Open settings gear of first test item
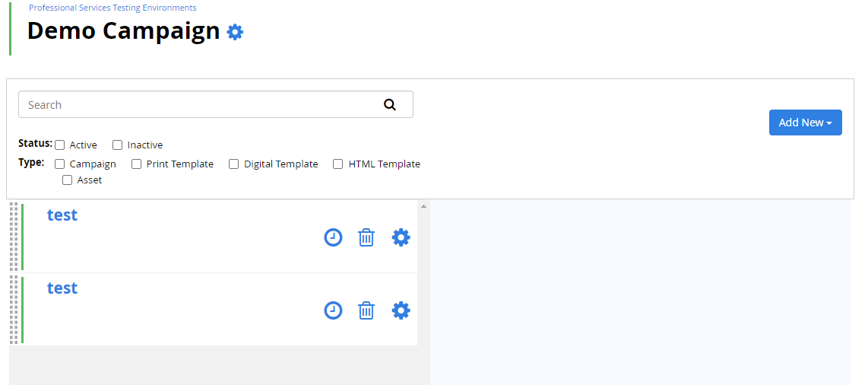Image resolution: width=868 pixels, height=385 pixels. (x=401, y=237)
